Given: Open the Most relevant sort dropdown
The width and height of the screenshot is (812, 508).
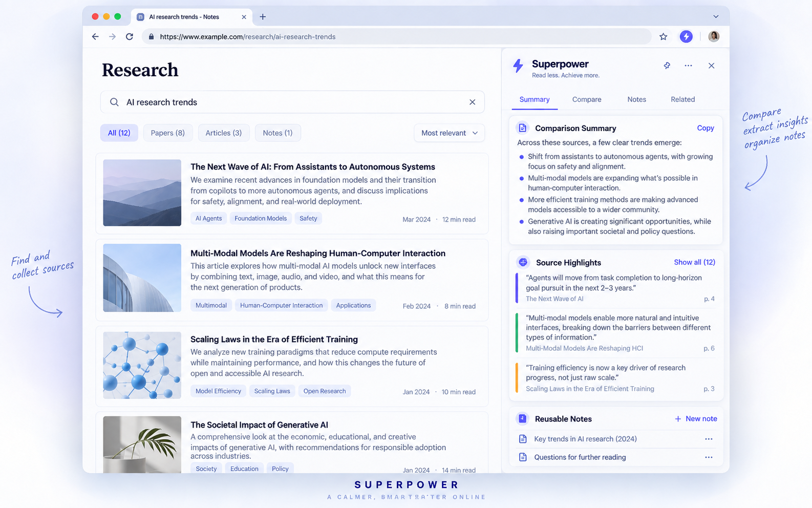Looking at the screenshot, I should pos(449,133).
